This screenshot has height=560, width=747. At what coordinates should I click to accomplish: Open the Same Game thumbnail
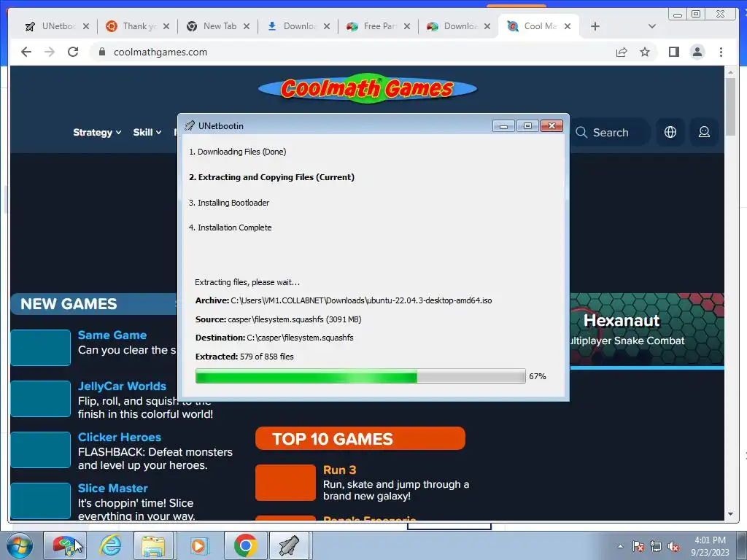[41, 348]
